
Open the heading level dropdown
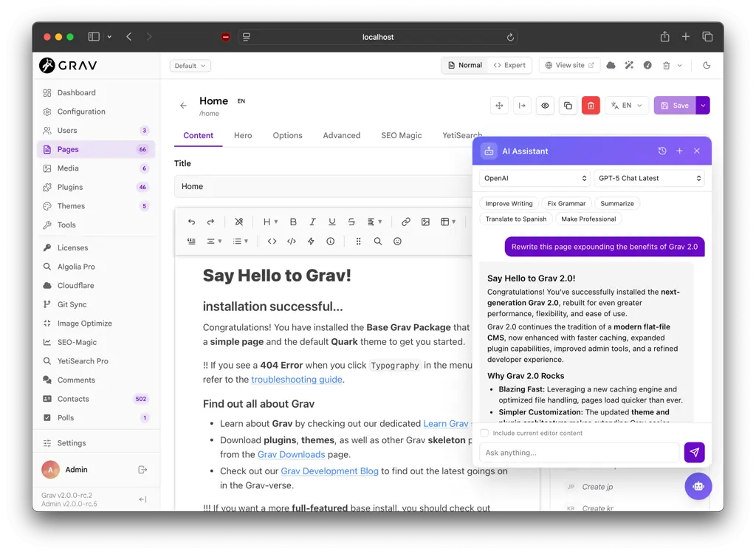[270, 222]
